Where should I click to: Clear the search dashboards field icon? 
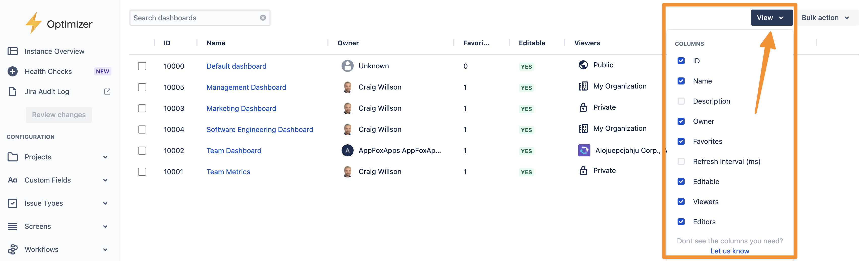(x=263, y=18)
